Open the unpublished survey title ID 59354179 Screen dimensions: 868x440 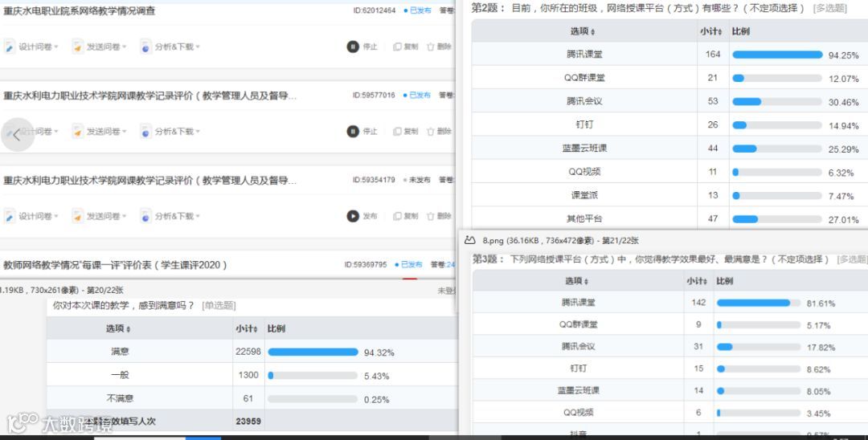pyautogui.click(x=150, y=180)
